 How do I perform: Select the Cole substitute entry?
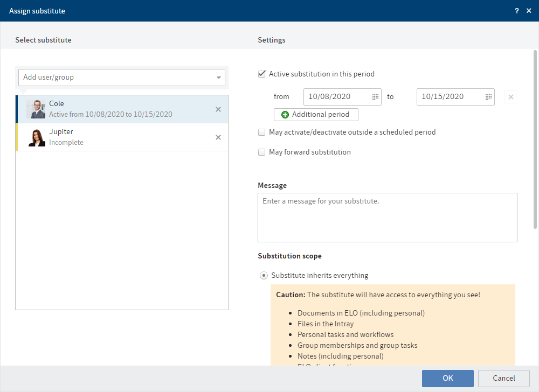tap(122, 109)
